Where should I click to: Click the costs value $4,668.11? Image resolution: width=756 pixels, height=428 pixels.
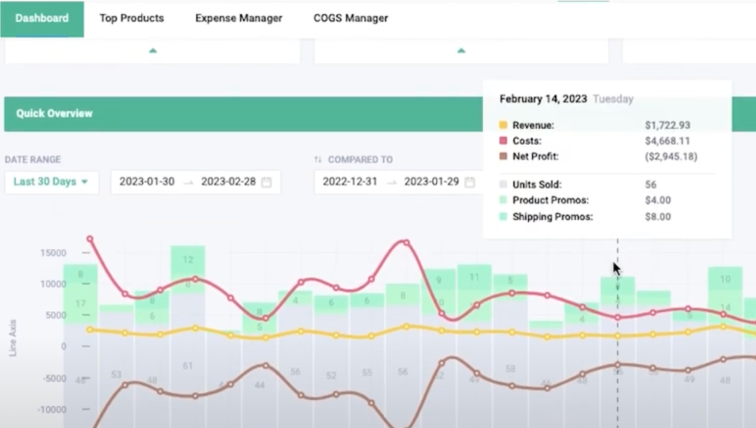[x=667, y=141]
